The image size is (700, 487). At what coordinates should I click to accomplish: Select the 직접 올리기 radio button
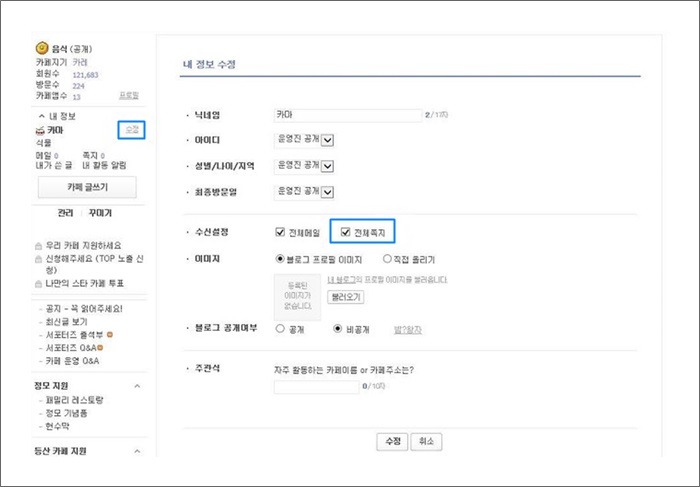(x=387, y=258)
